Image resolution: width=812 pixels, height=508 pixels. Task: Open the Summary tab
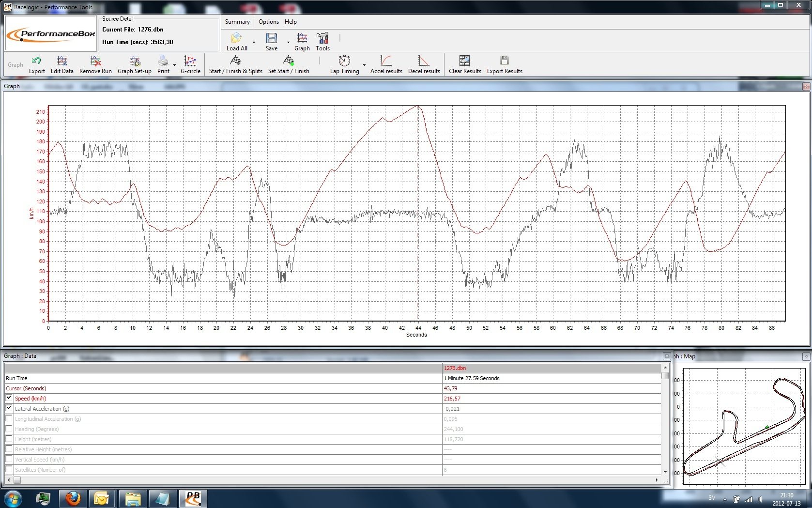237,22
